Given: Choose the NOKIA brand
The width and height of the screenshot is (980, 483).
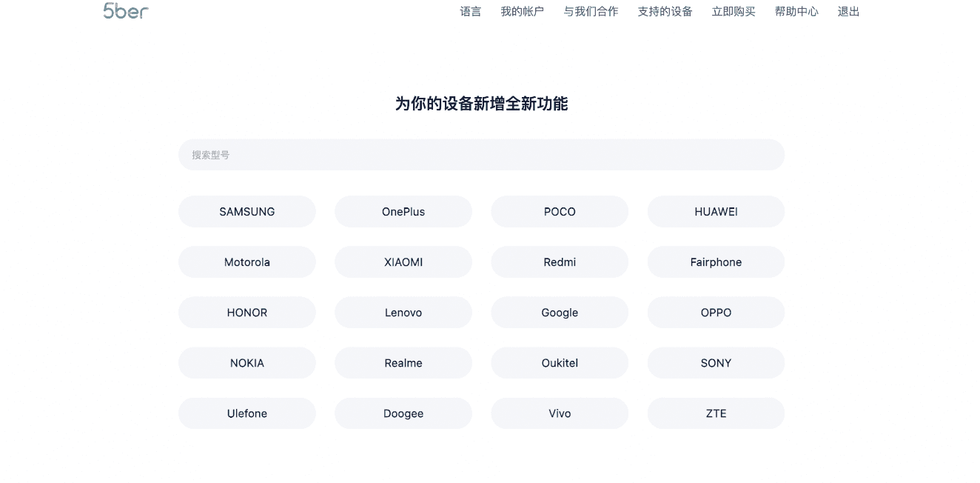Looking at the screenshot, I should click(x=247, y=362).
